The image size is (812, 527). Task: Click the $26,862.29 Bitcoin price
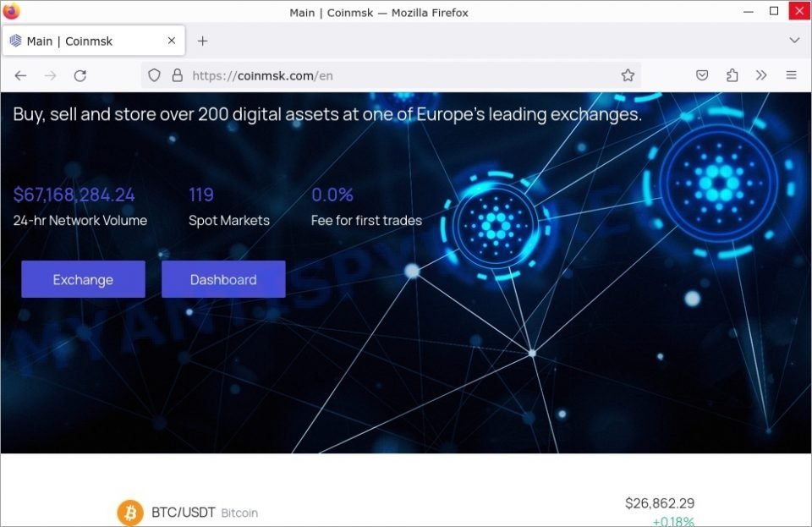point(659,503)
